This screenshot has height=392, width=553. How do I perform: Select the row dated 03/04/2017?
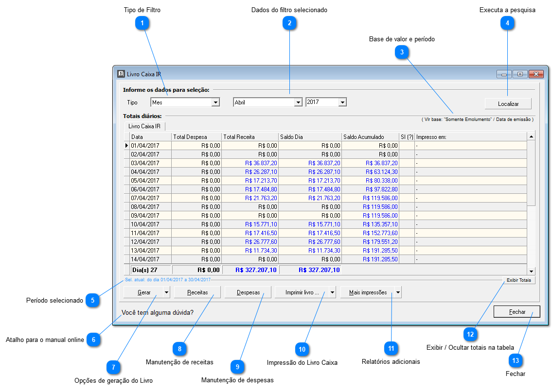325,163
